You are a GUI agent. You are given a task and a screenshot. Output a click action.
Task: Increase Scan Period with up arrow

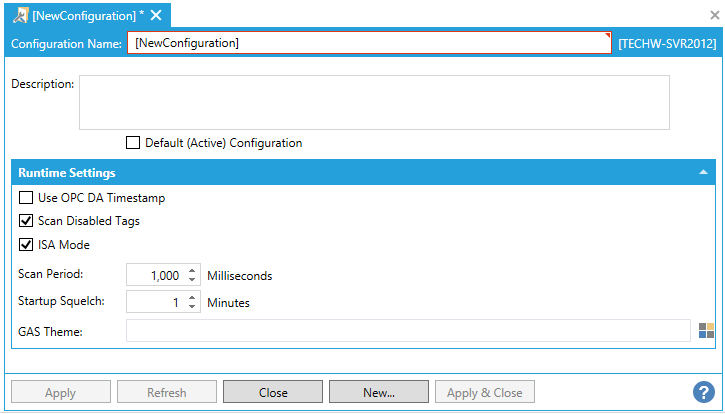[193, 271]
